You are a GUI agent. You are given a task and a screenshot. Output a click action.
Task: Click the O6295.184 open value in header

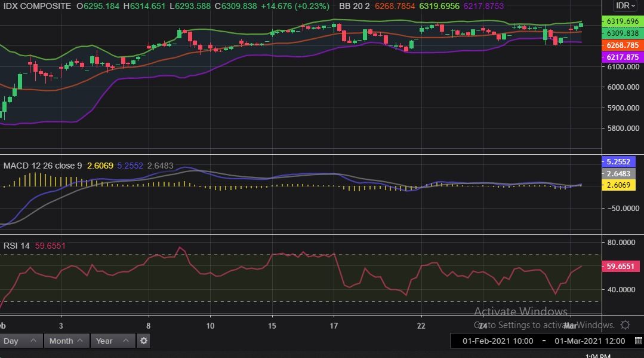(x=98, y=6)
